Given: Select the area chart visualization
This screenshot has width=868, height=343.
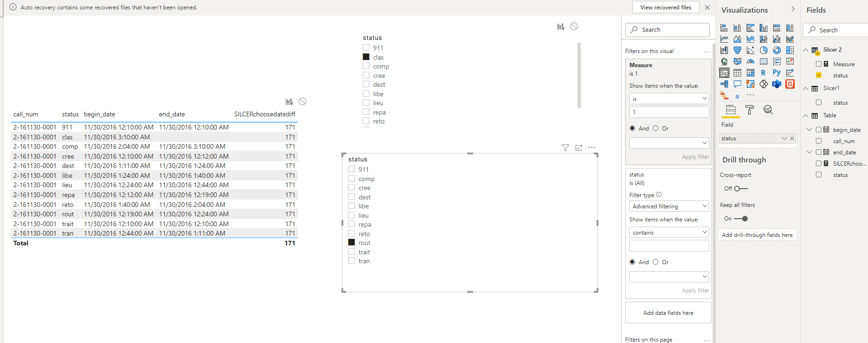Looking at the screenshot, I should (x=737, y=39).
